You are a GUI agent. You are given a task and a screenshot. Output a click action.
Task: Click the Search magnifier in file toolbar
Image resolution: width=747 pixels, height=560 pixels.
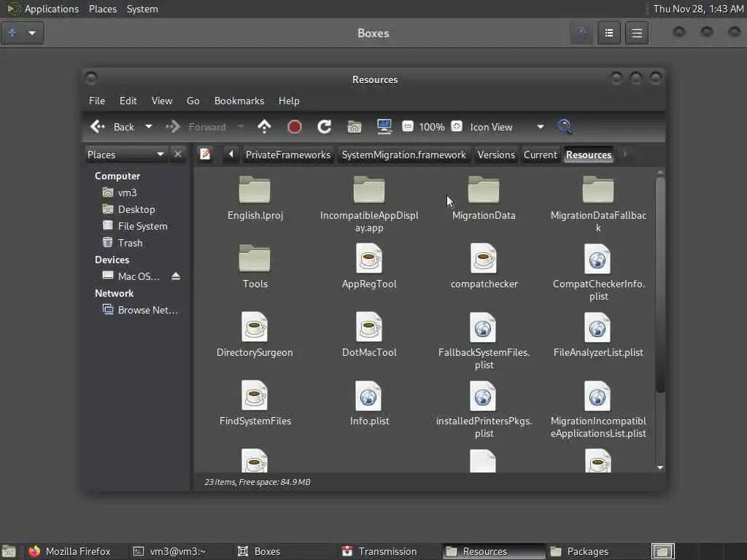click(x=565, y=127)
